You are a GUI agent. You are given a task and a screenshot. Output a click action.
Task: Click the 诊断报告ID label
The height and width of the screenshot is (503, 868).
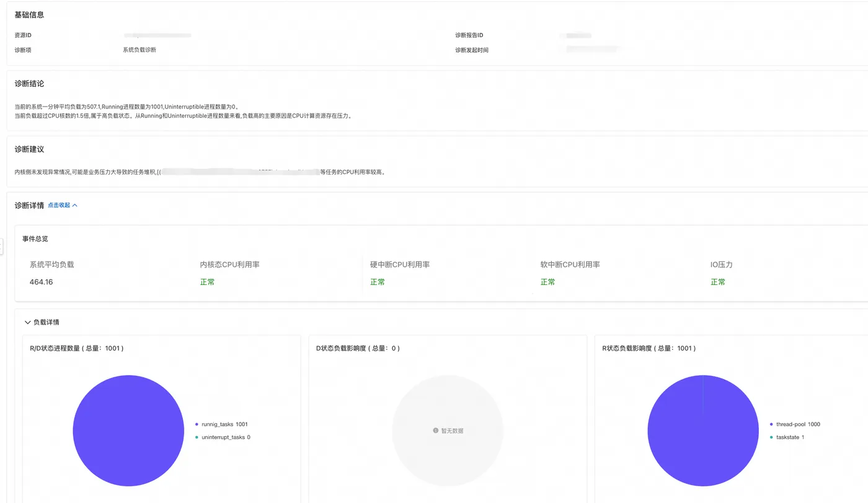pos(469,35)
